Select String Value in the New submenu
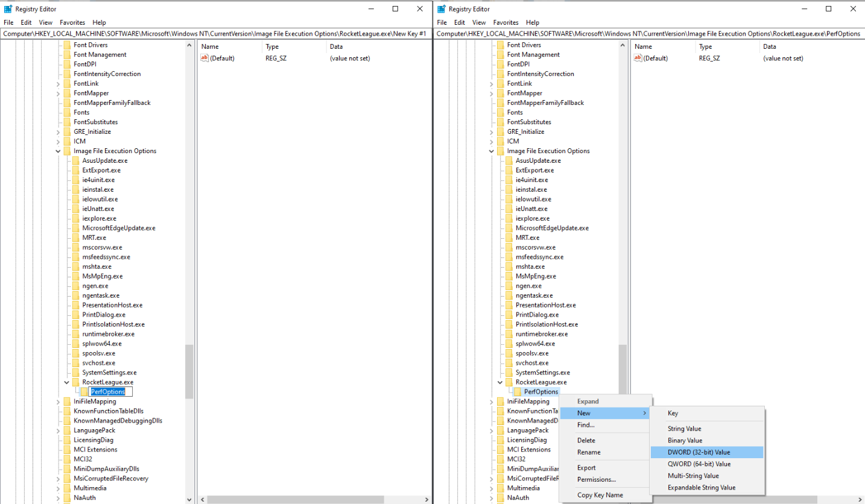The height and width of the screenshot is (504, 865). tap(707, 429)
